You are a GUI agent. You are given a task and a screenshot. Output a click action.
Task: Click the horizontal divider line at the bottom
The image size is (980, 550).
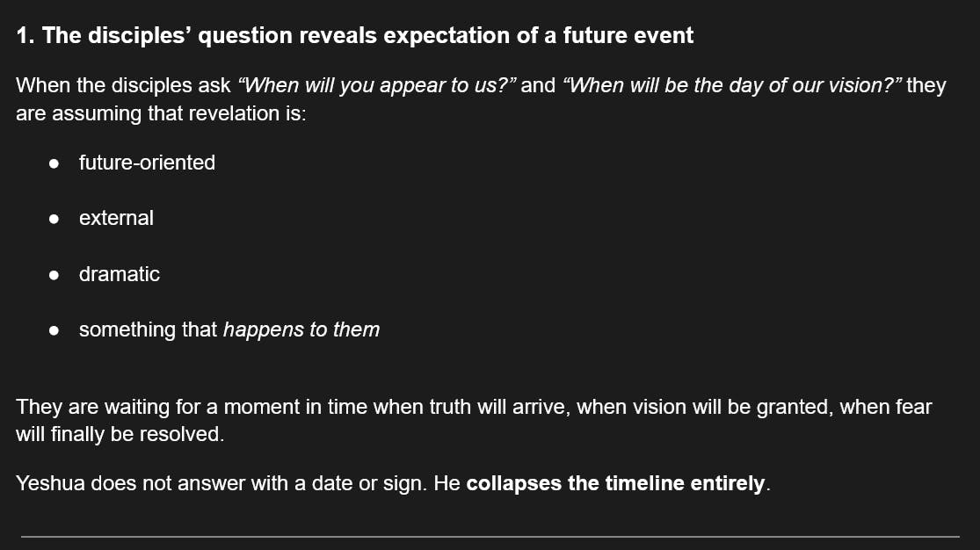click(490, 536)
